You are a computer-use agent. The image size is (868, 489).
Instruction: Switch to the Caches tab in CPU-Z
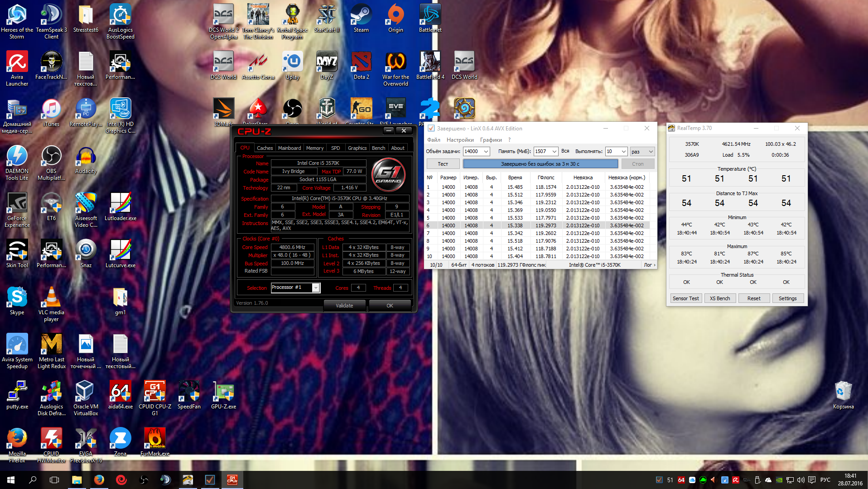[x=265, y=148]
